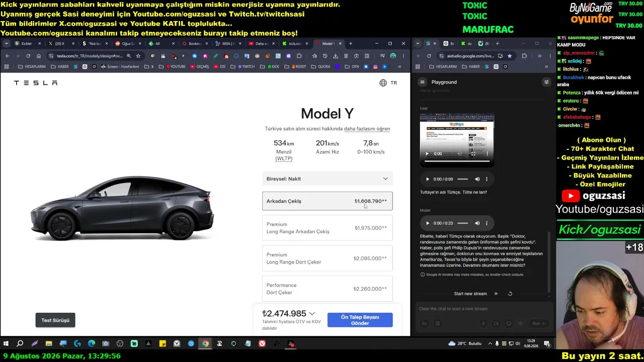Adjust the 0:09 audio clip seek slider

[463, 179]
